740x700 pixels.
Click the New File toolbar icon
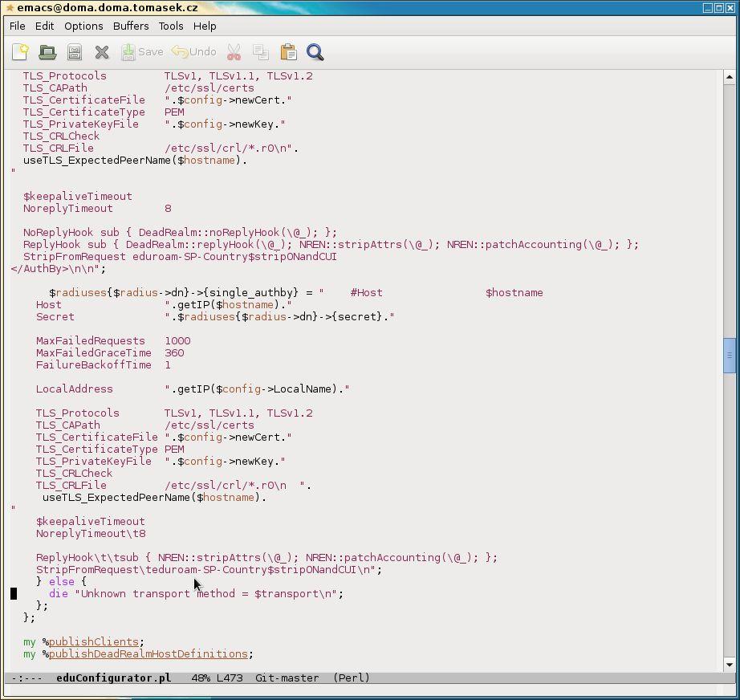point(20,52)
